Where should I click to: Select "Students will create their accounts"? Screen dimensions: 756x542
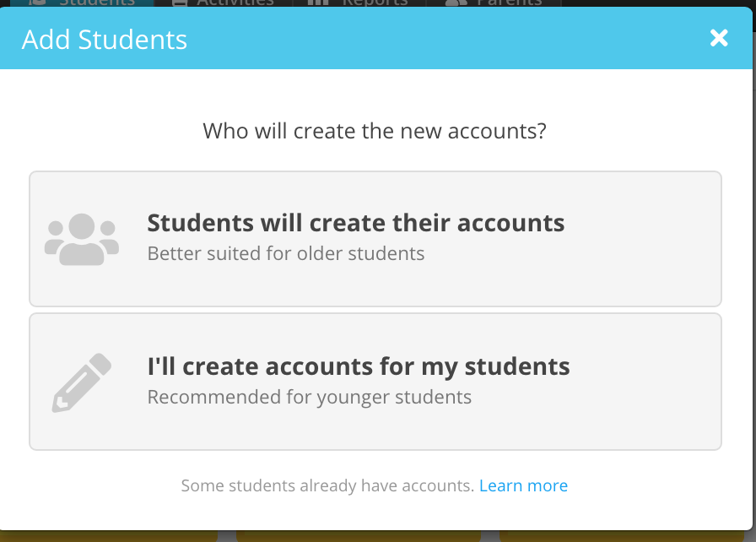click(x=375, y=239)
